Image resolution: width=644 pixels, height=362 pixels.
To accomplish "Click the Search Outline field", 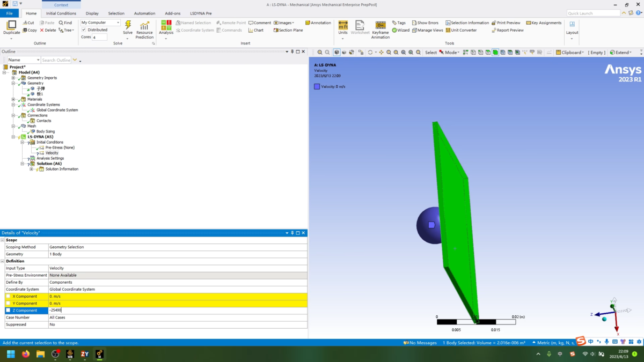I will tap(56, 60).
